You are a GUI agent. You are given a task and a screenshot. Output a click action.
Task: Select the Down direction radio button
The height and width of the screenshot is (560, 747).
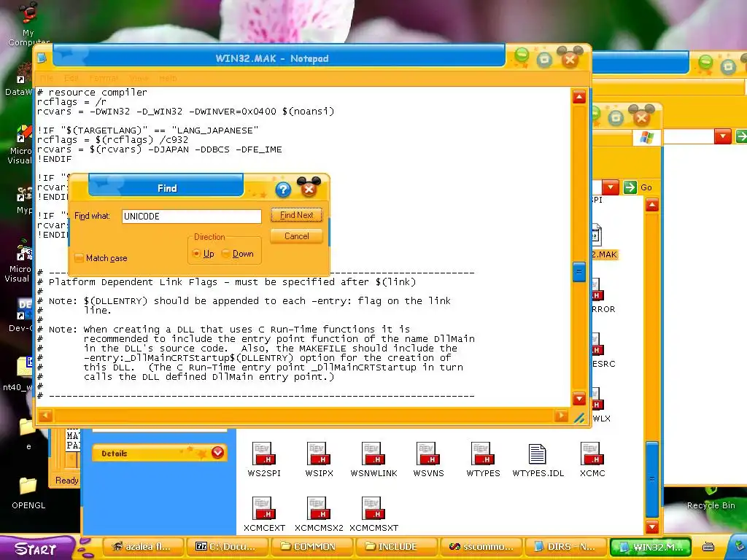(225, 254)
